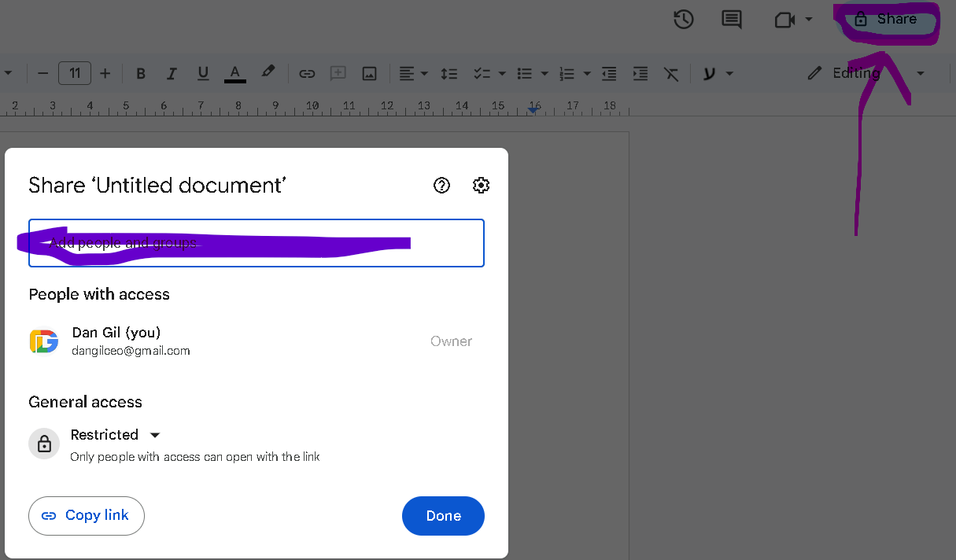Screen dimensions: 956x560
Task: Click the Add people and groups field
Action: click(x=256, y=243)
